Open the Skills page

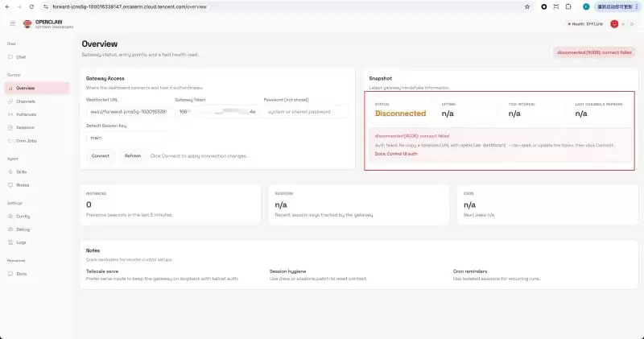tap(37, 172)
